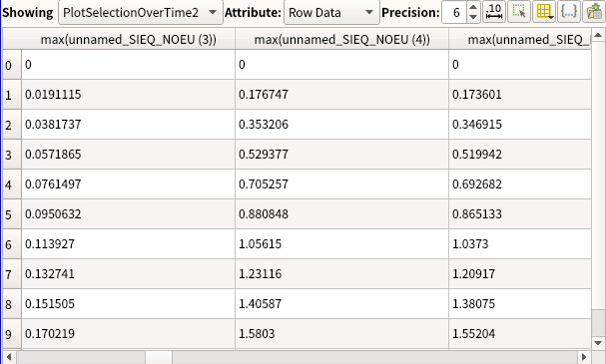The height and width of the screenshot is (364, 606).
Task: Select cell 0.0381737
Action: 129,125
